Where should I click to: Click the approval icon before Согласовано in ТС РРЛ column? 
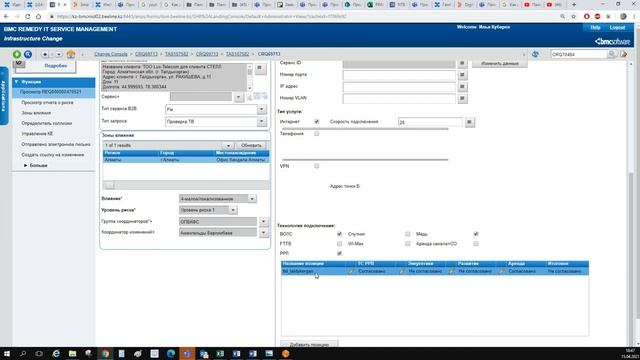point(351,271)
